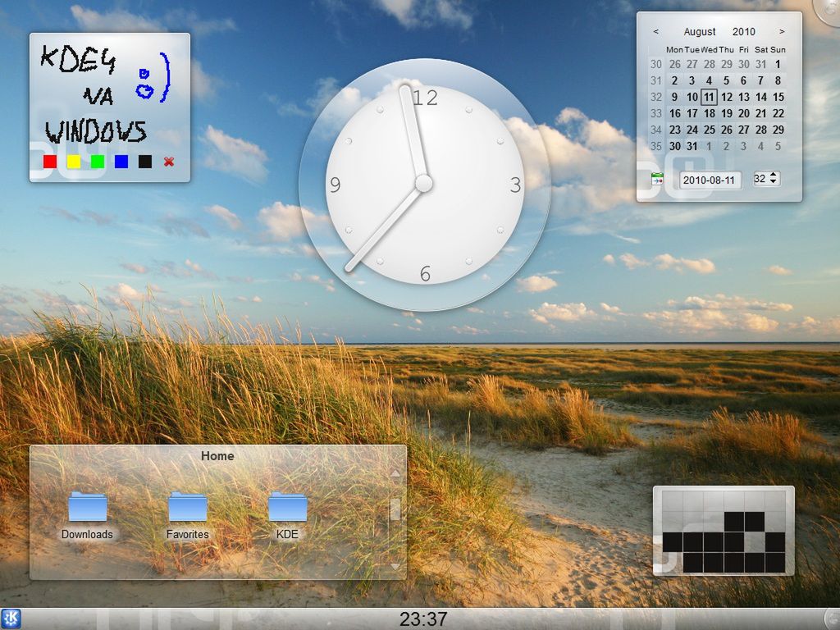Decrease the week number spinner
The image size is (840, 630).
[x=773, y=182]
